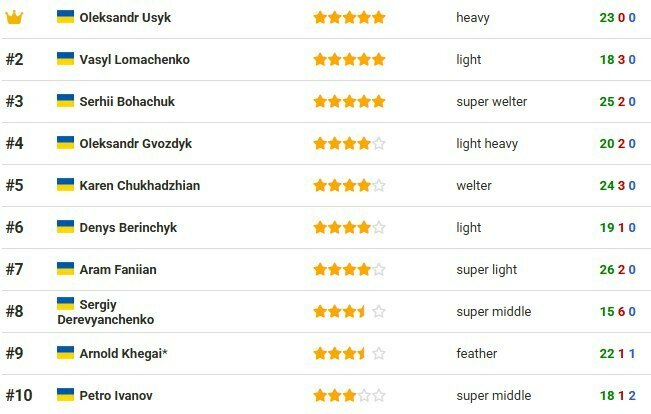
Task: Click the flag icon beside Sergiy Derevyanchenko
Action: click(66, 303)
